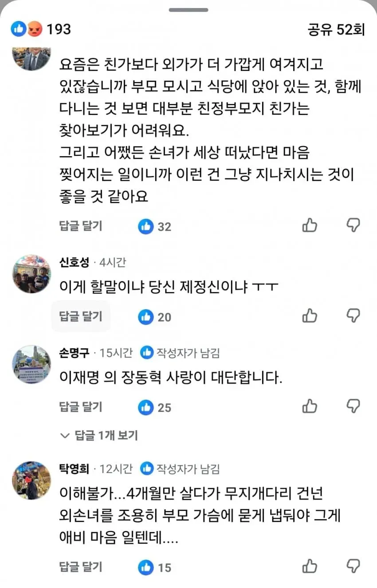Reply to 탁영희's comment via 답글 달기
Viewport: 377px width, 588px height.
pos(81,567)
